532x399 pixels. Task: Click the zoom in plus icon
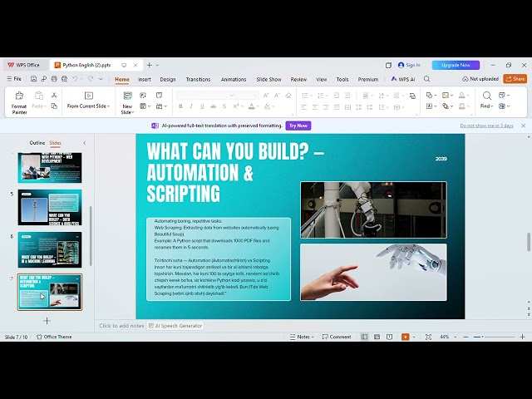(x=523, y=337)
